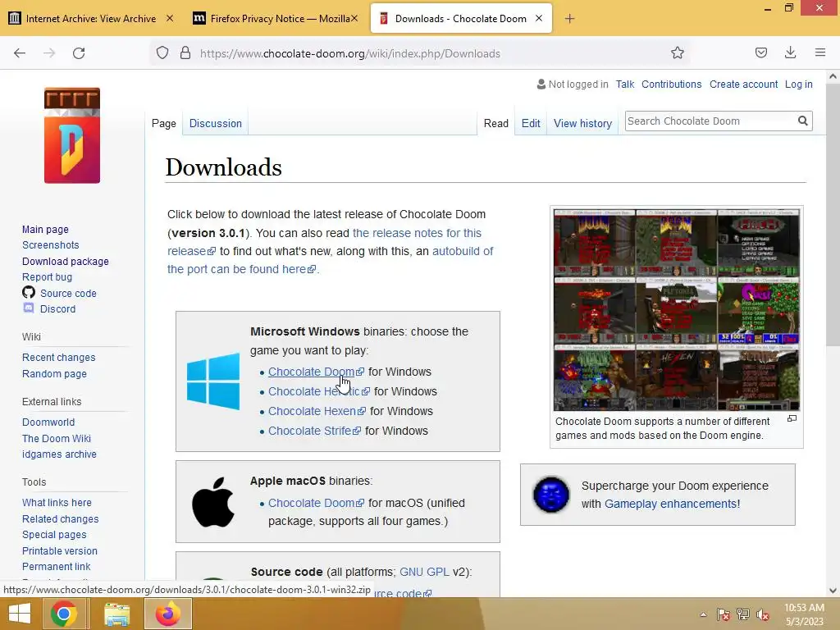Click the Action Center flag tray icon
The height and width of the screenshot is (630, 840).
pyautogui.click(x=724, y=614)
